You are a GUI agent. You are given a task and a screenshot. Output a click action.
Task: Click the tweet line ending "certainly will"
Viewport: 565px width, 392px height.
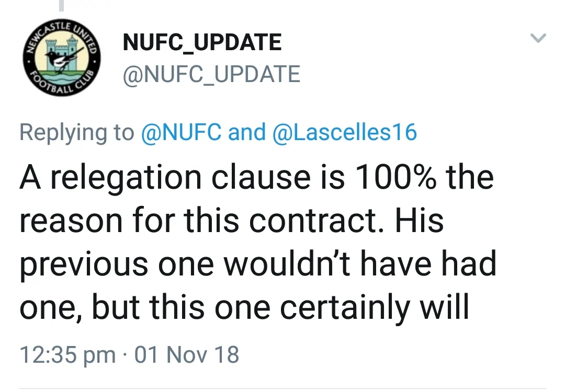[244, 307]
